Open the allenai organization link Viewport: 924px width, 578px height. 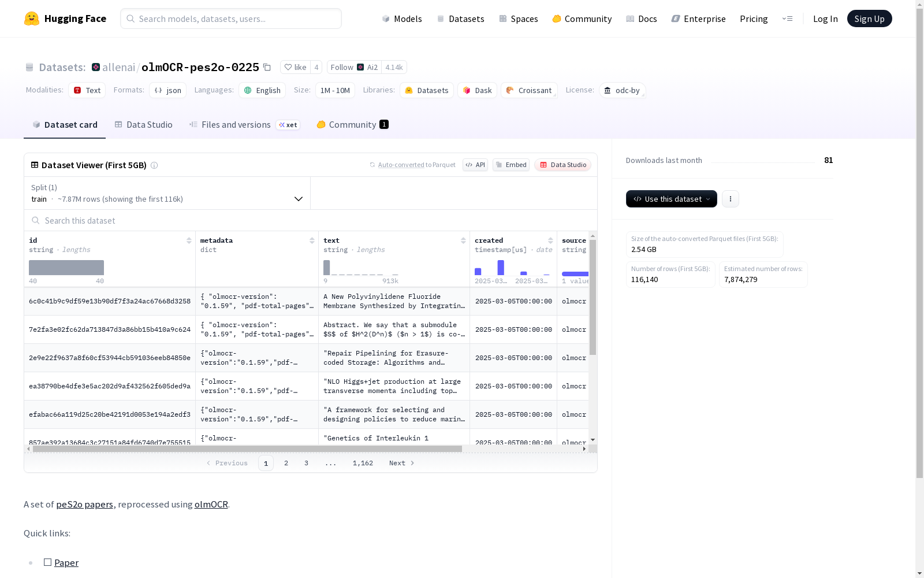click(x=119, y=67)
